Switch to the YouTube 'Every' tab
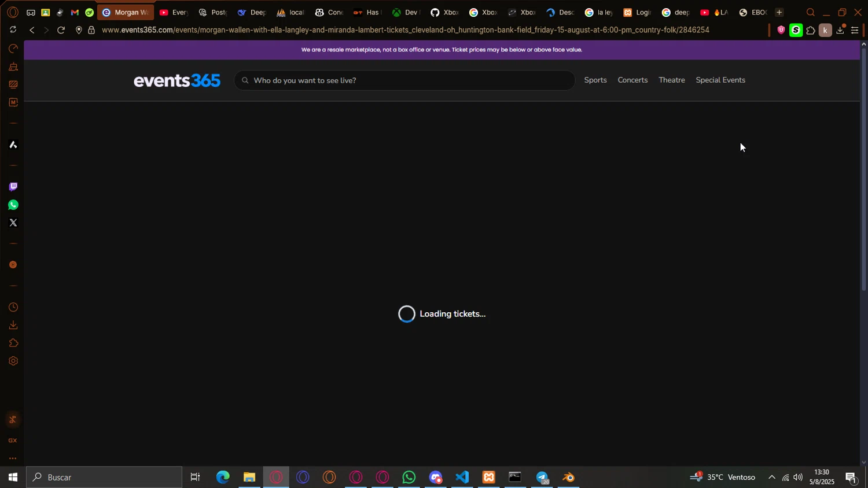Image resolution: width=868 pixels, height=488 pixels. click(x=174, y=12)
